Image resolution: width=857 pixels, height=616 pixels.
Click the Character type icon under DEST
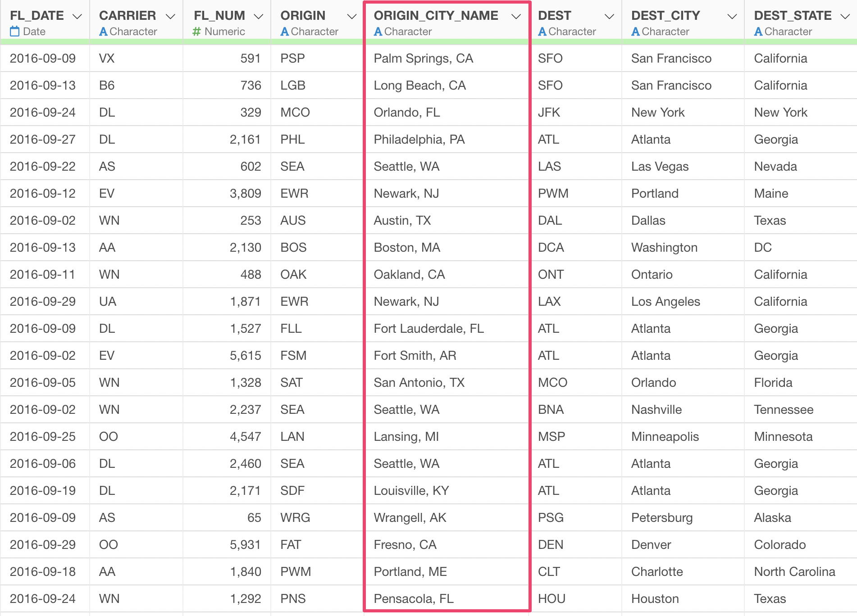click(542, 32)
